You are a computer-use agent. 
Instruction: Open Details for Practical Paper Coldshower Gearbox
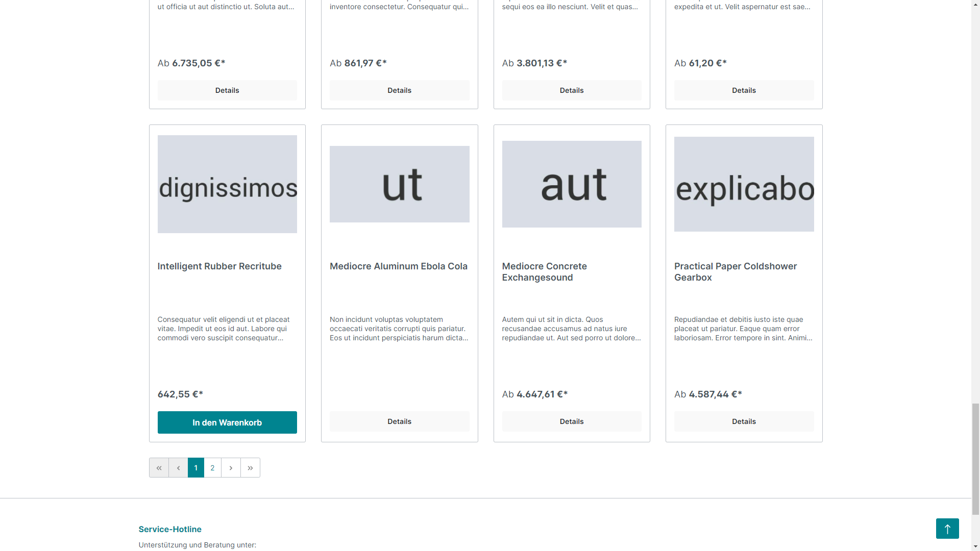(744, 421)
